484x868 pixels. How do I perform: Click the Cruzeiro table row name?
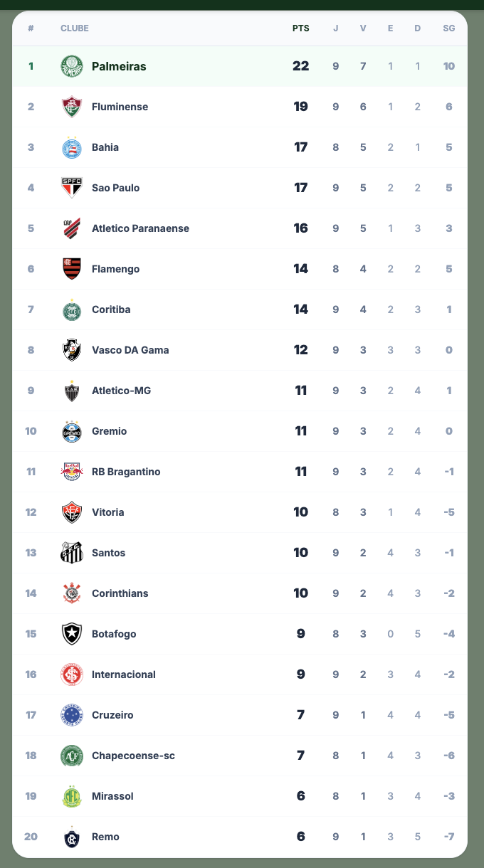(112, 715)
